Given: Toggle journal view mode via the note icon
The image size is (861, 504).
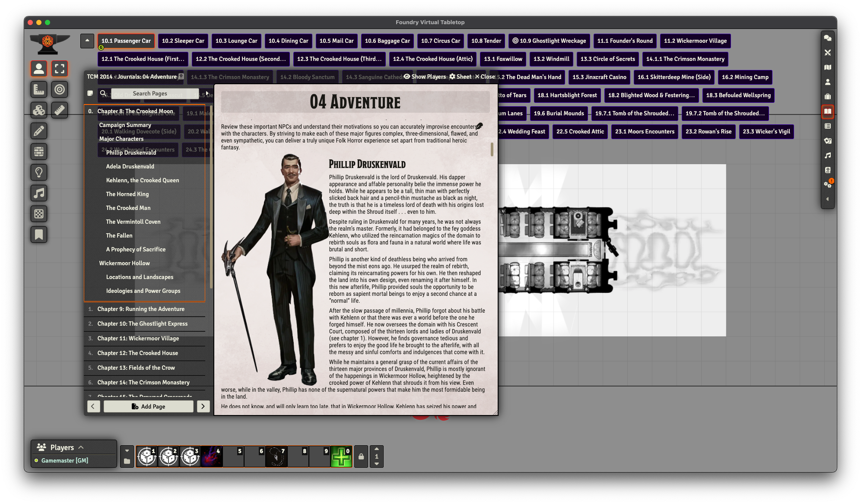Looking at the screenshot, I should 90,93.
